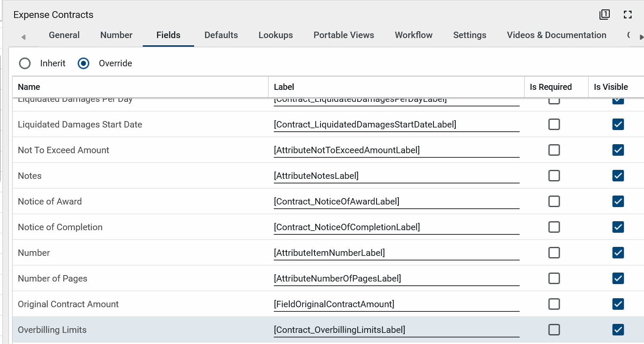Check Is Required for Notes
Image resolution: width=644 pixels, height=344 pixels.
[x=554, y=176]
